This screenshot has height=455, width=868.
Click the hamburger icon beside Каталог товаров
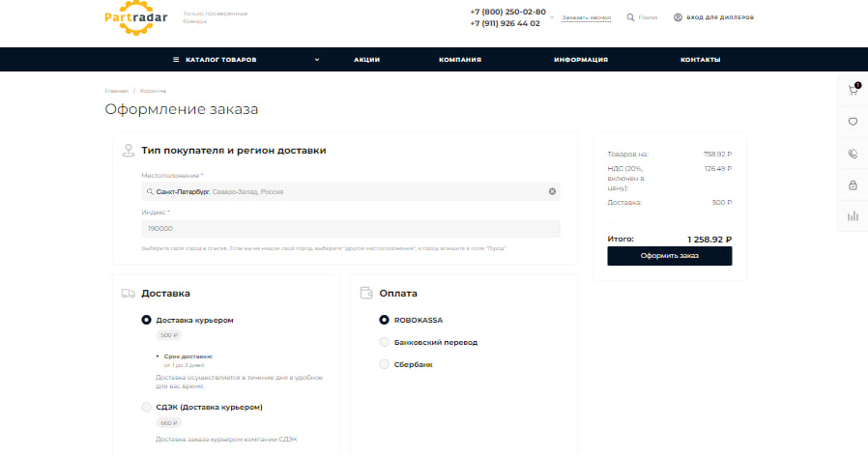tap(176, 59)
